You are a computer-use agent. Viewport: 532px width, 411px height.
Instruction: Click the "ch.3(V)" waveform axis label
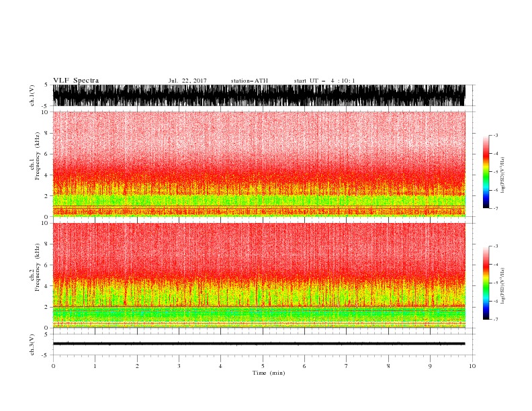(32, 345)
